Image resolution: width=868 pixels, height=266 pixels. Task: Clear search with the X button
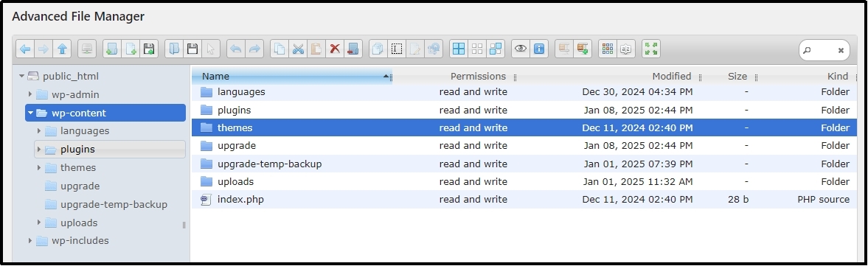tap(840, 50)
